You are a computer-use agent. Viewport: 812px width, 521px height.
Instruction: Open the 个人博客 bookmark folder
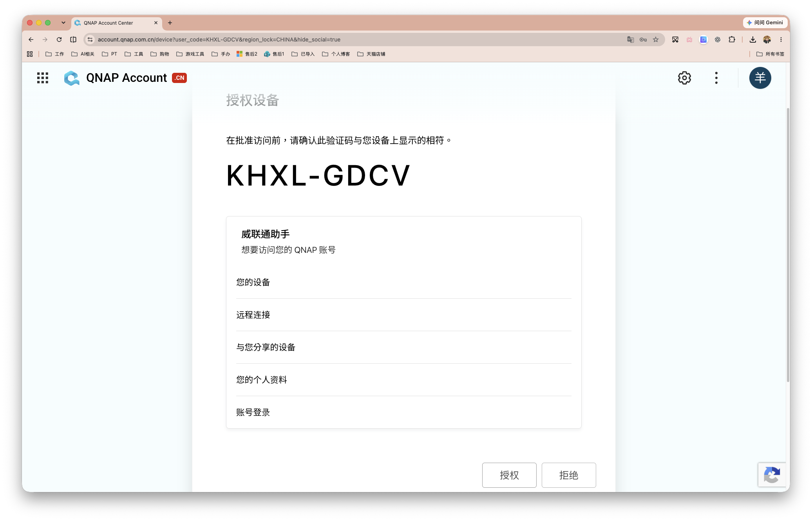pos(336,54)
